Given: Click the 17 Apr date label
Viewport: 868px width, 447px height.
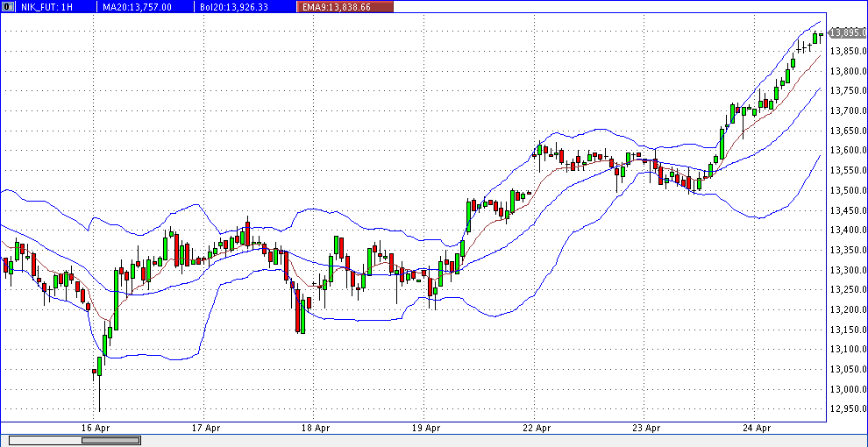Looking at the screenshot, I should click(204, 428).
